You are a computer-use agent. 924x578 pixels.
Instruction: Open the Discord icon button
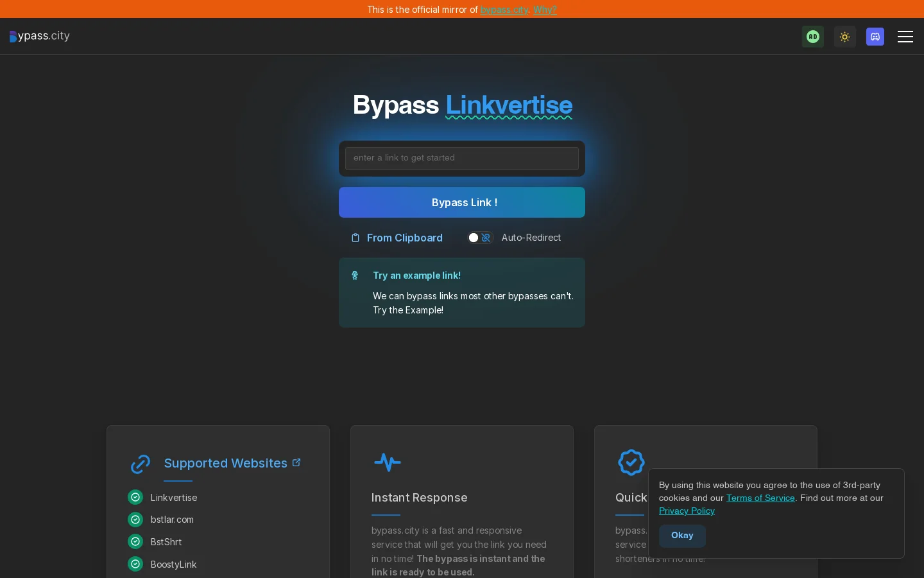click(x=875, y=37)
